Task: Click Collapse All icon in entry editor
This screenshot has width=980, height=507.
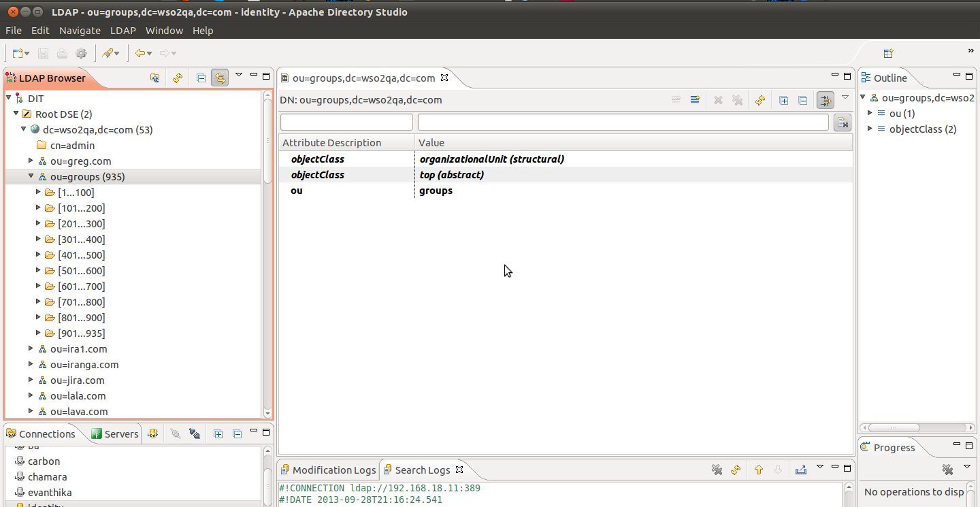Action: pos(802,100)
